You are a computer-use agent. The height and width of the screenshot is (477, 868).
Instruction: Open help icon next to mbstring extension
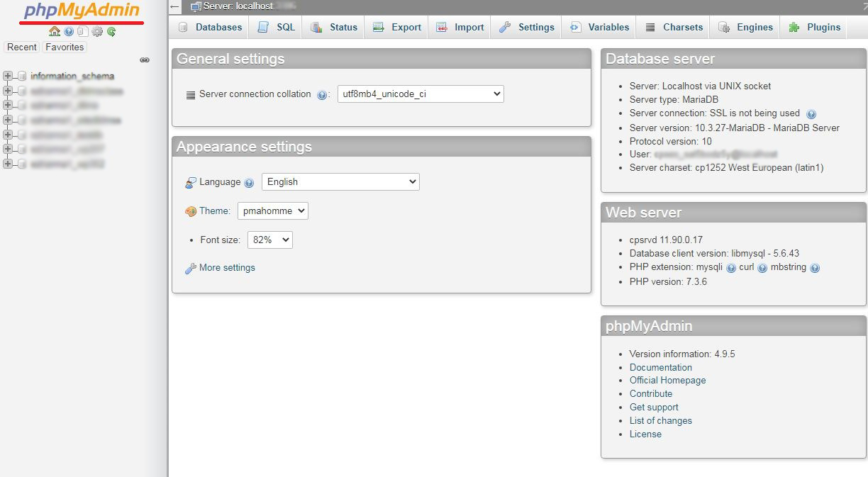tap(815, 269)
